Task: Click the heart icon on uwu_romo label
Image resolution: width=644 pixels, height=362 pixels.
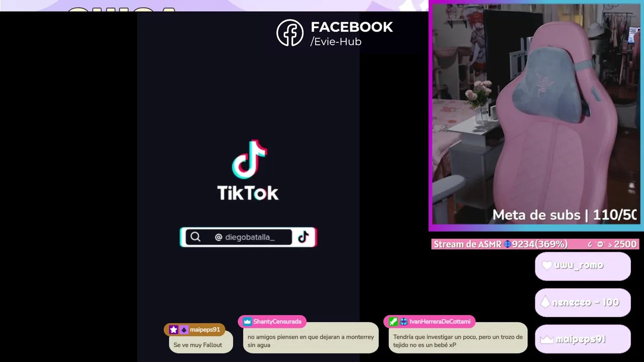Action: [x=547, y=265]
